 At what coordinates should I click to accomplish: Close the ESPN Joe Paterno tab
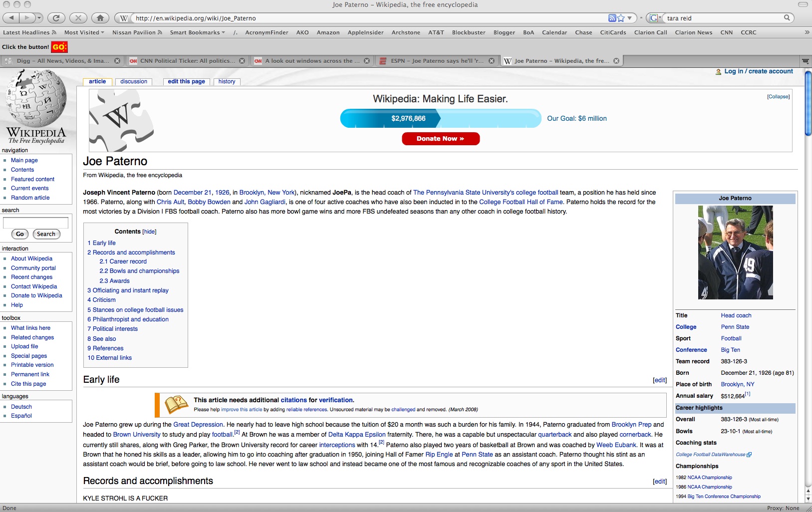coord(492,61)
